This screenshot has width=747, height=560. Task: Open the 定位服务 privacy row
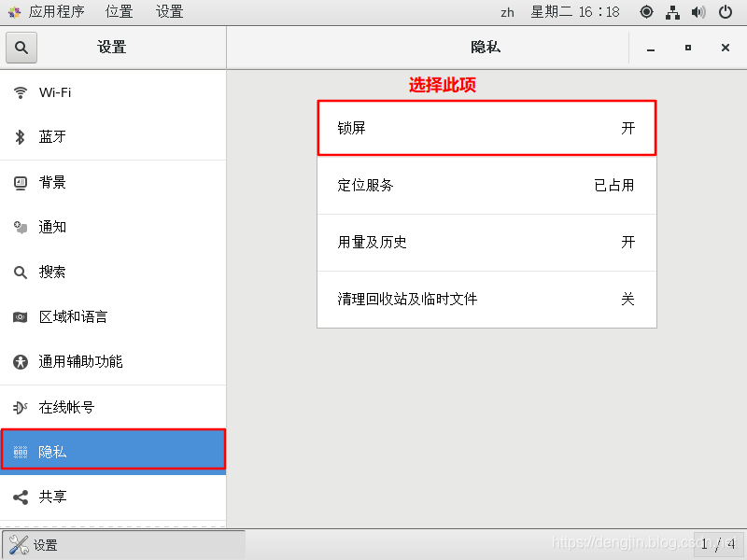pyautogui.click(x=486, y=185)
